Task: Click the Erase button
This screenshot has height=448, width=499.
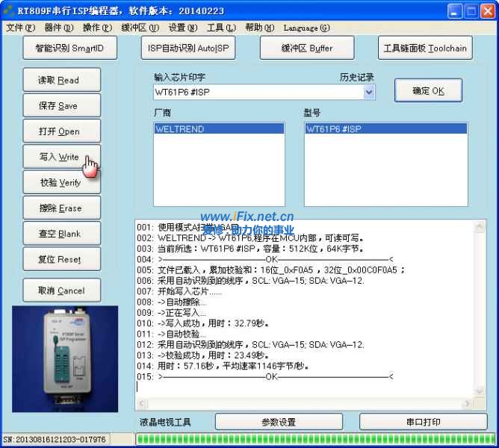Action: tap(60, 208)
